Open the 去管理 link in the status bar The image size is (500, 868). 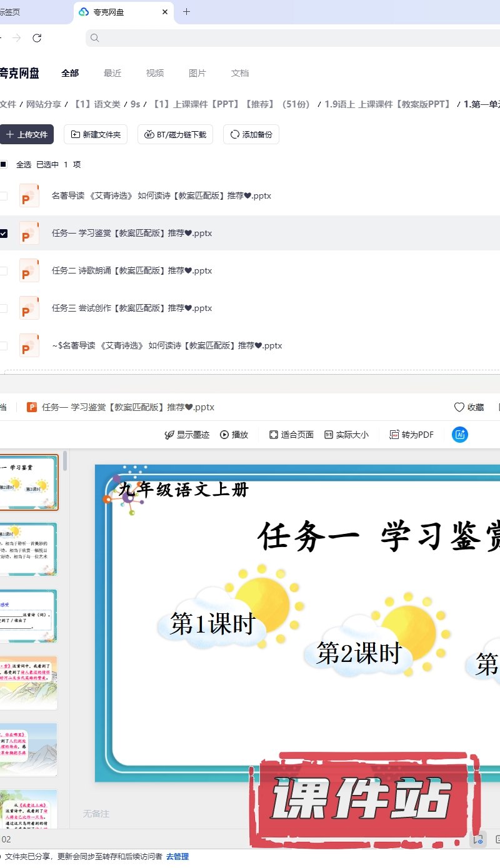[177, 857]
